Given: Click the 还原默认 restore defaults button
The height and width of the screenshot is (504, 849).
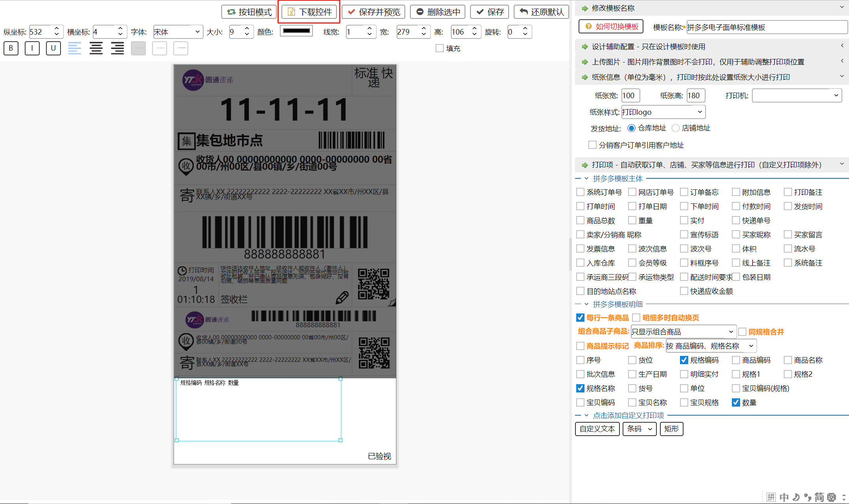Looking at the screenshot, I should [x=542, y=12].
